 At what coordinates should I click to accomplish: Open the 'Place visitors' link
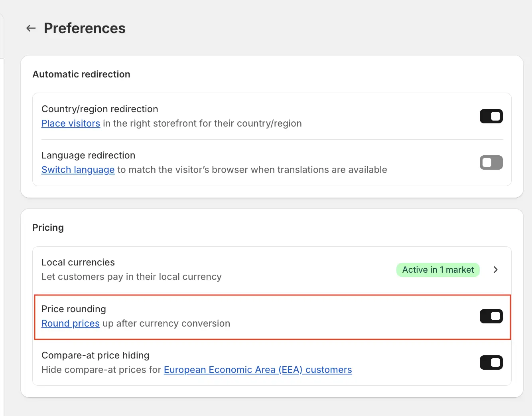click(x=71, y=123)
